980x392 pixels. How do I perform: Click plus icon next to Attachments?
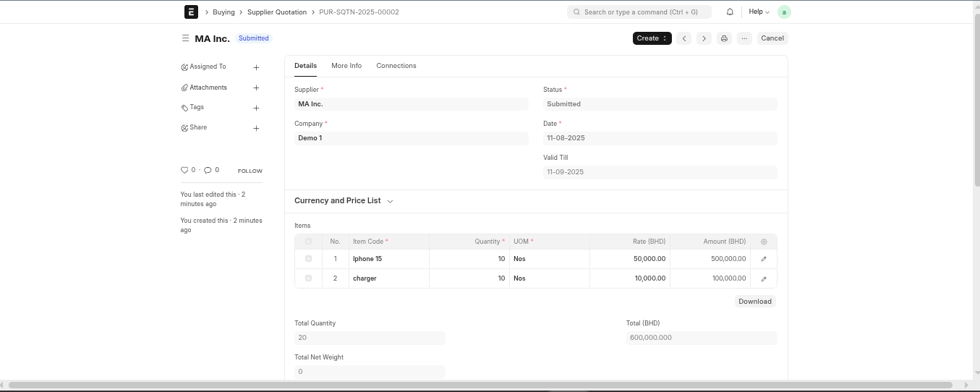[256, 88]
